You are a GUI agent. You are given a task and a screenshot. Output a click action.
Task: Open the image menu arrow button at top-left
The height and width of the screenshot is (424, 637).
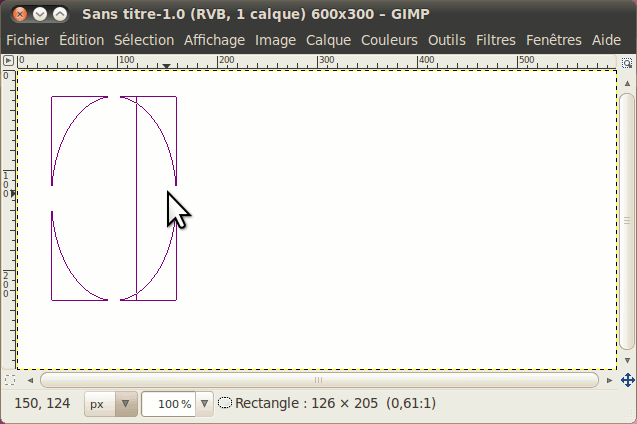(x=9, y=60)
